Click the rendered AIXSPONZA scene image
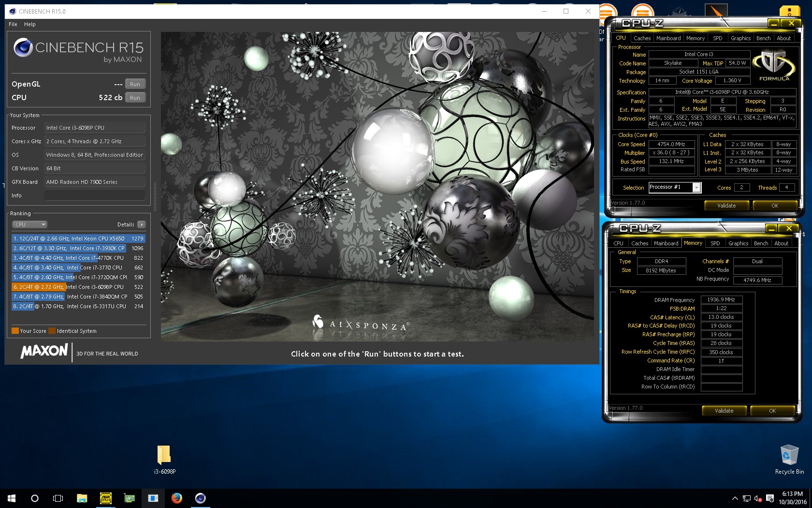The image size is (812, 508). pos(377,186)
